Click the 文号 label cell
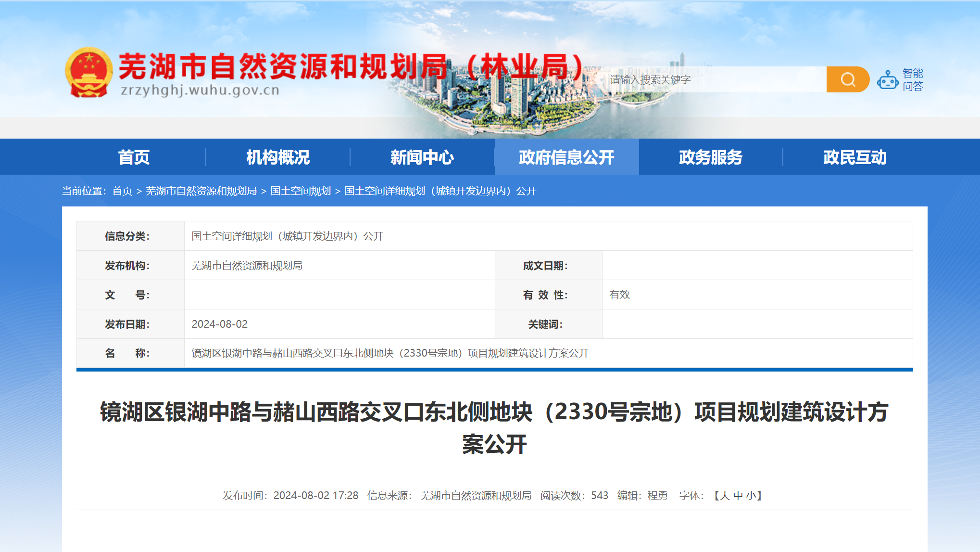980x552 pixels. point(130,295)
